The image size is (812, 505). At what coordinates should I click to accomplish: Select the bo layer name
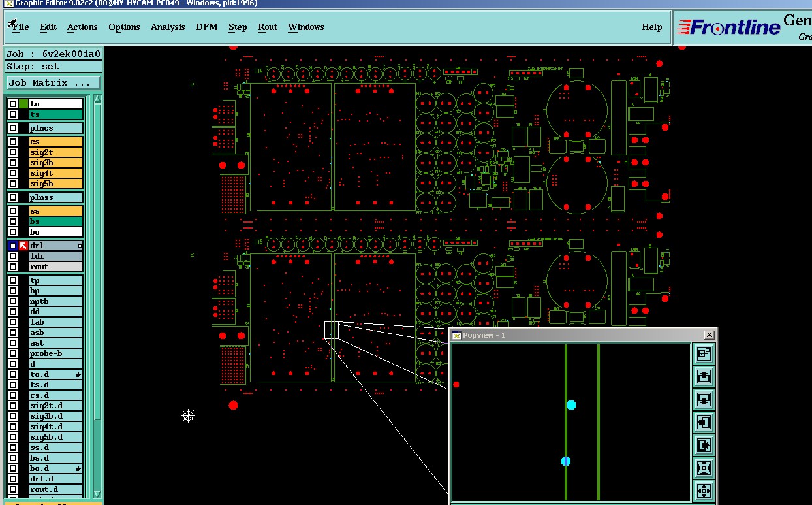click(56, 232)
